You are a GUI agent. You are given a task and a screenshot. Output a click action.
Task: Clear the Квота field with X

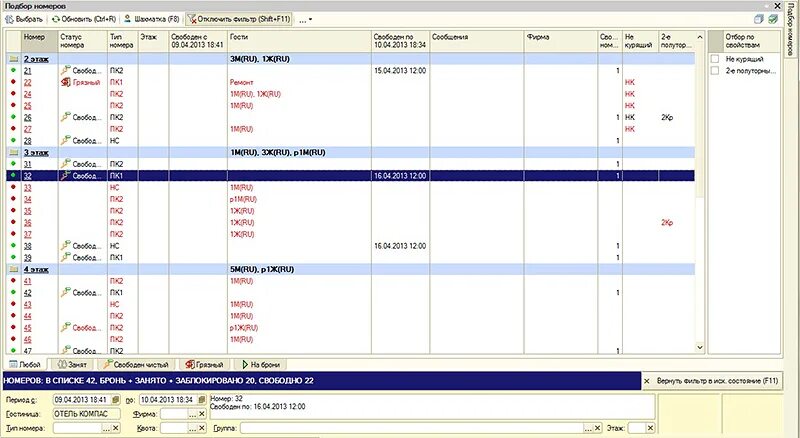[x=202, y=428]
